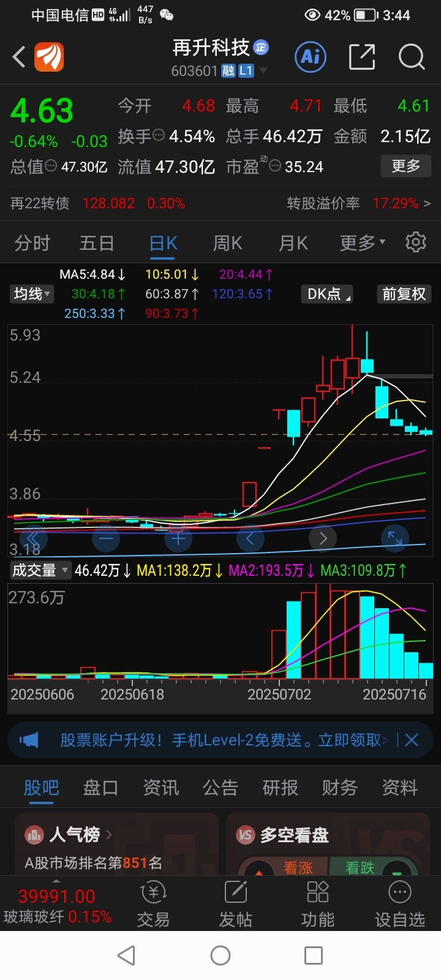
Task: Switch to 月K chart tab
Action: 293,243
